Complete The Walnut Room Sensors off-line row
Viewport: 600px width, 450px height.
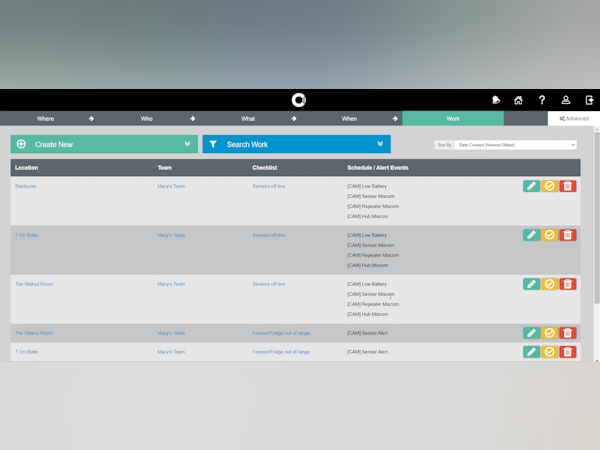[549, 284]
